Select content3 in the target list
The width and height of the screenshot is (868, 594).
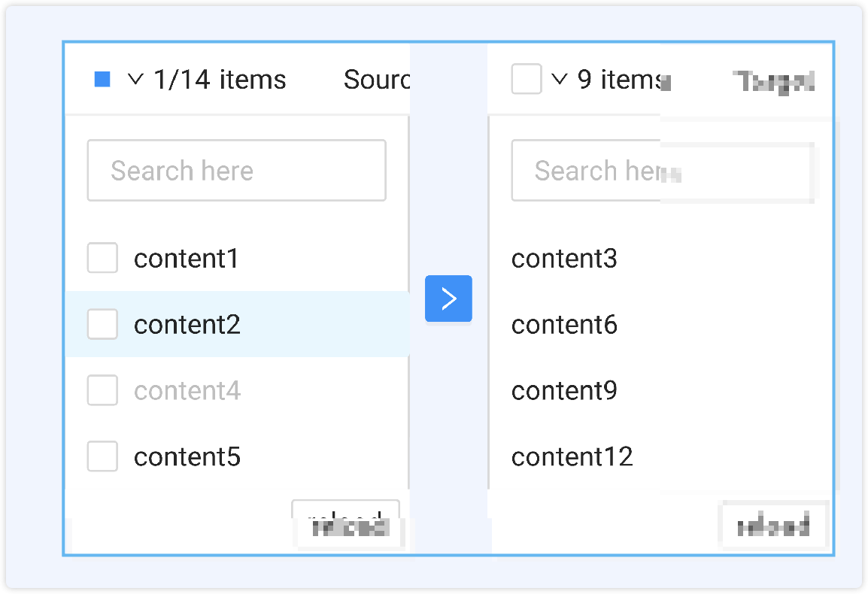(x=564, y=259)
